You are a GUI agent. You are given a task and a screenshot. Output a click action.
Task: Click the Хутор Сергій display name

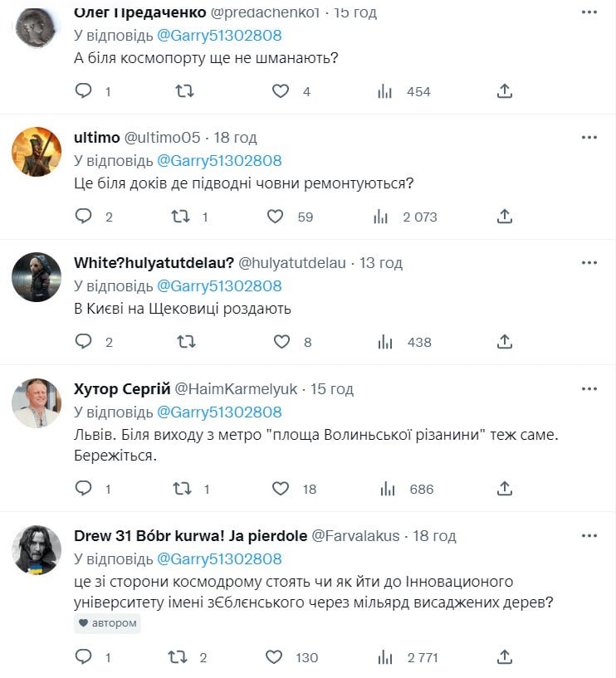click(x=122, y=388)
